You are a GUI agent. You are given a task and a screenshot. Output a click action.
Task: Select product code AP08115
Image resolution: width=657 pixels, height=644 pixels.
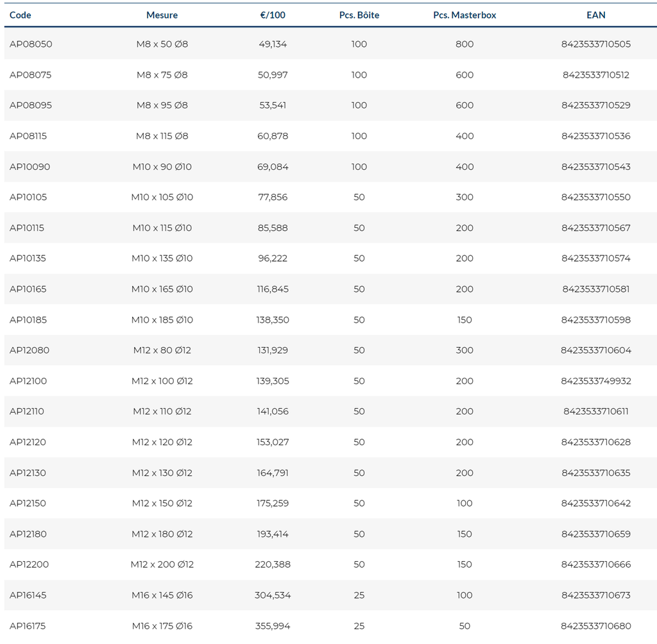(x=28, y=136)
